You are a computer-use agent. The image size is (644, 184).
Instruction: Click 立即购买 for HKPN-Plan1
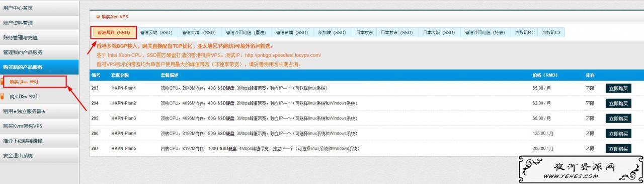point(618,88)
